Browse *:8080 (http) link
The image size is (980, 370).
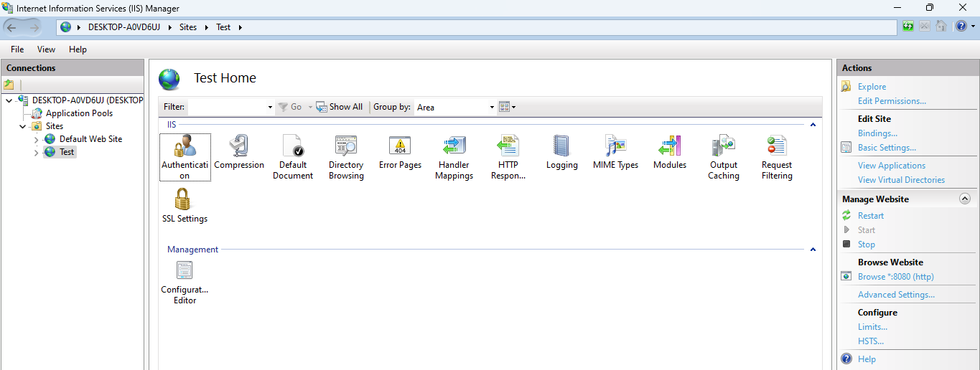pos(895,277)
